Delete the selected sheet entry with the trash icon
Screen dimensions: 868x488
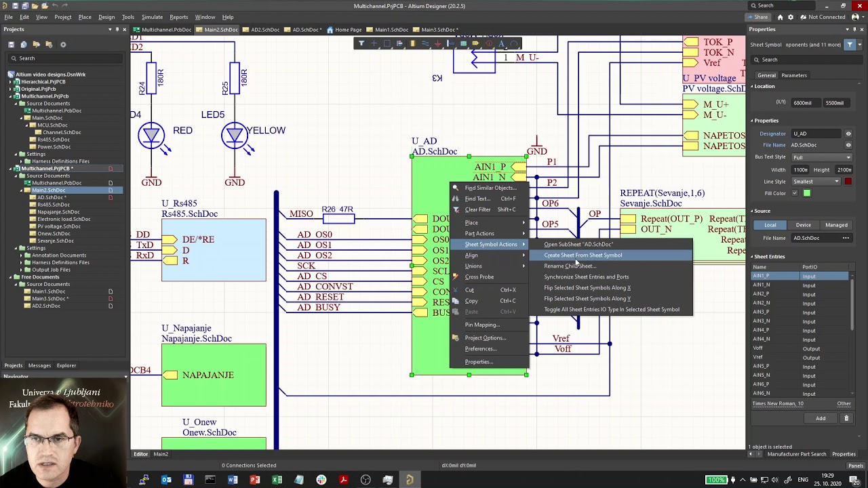(x=846, y=418)
